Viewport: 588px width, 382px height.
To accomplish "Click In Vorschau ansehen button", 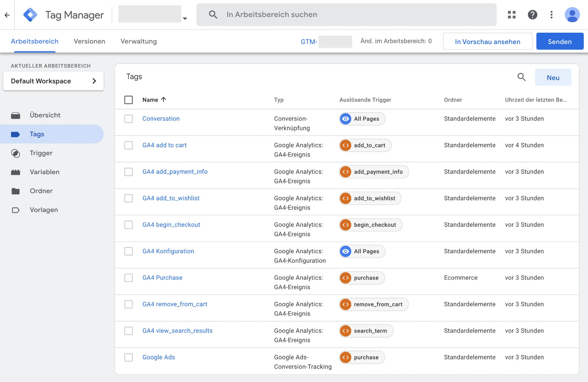I will pyautogui.click(x=487, y=42).
